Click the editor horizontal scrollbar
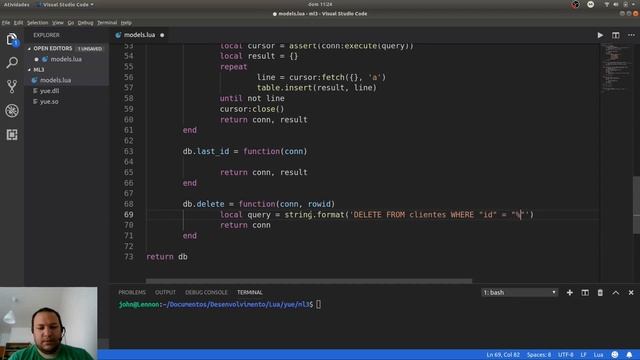 coord(309,281)
